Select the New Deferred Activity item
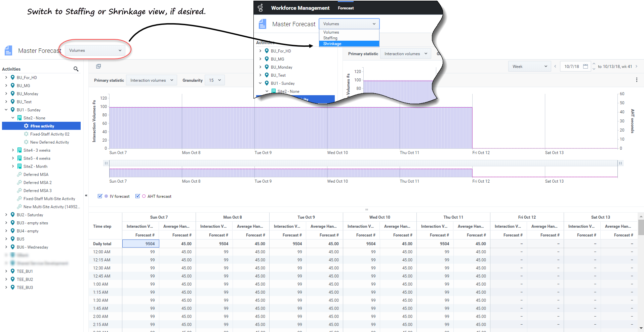 pyautogui.click(x=49, y=142)
